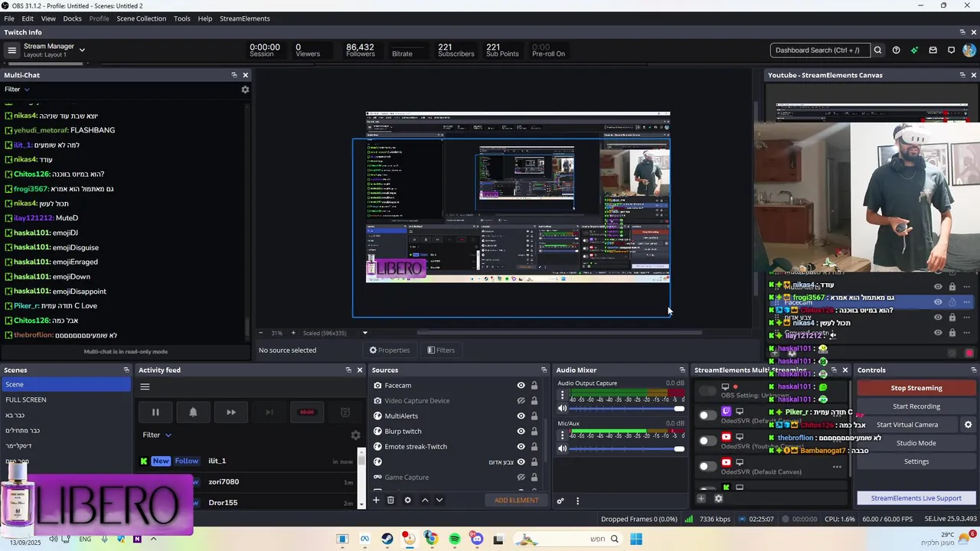Add a multi streaming output with plus icon
980x551 pixels.
701,499
